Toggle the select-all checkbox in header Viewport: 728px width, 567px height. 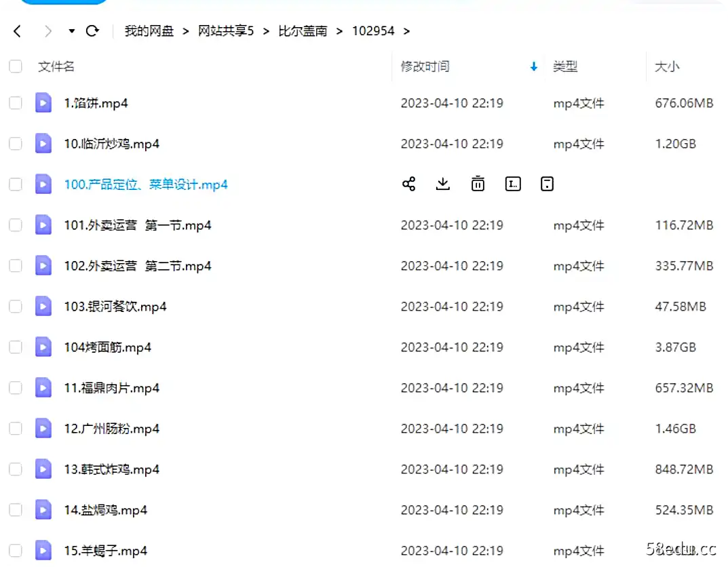15,66
